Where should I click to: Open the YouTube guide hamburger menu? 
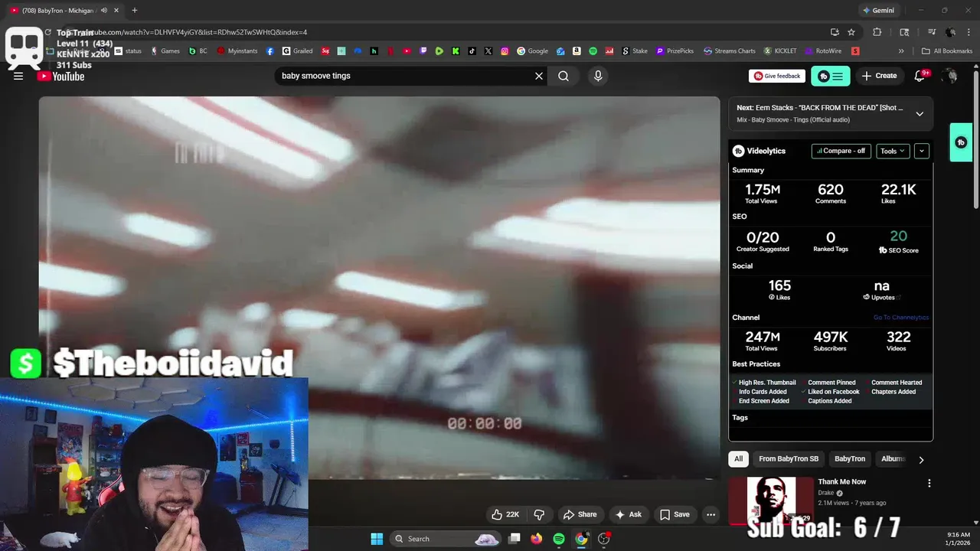pos(18,76)
